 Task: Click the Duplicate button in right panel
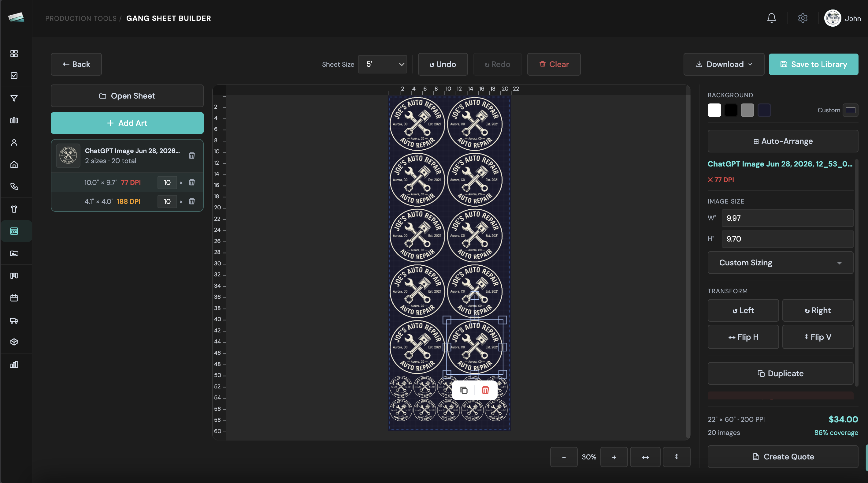pyautogui.click(x=781, y=373)
